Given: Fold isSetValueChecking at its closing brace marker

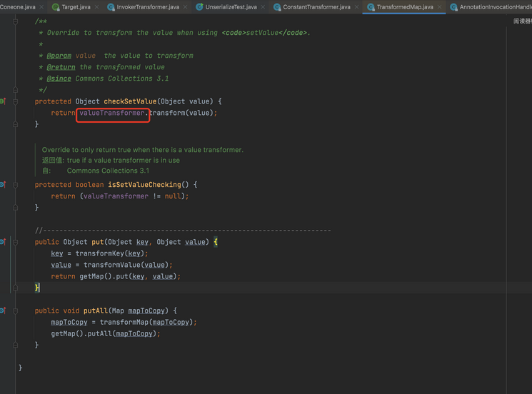Looking at the screenshot, I should [x=15, y=208].
